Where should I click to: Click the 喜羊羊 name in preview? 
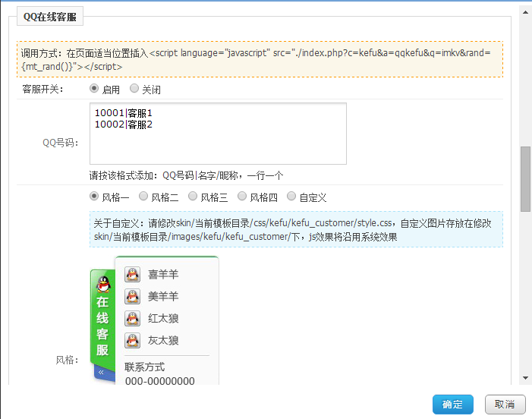(163, 275)
